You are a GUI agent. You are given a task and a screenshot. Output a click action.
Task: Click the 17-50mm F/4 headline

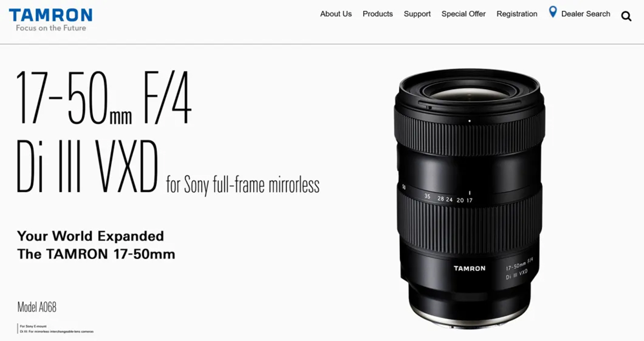[x=104, y=97]
